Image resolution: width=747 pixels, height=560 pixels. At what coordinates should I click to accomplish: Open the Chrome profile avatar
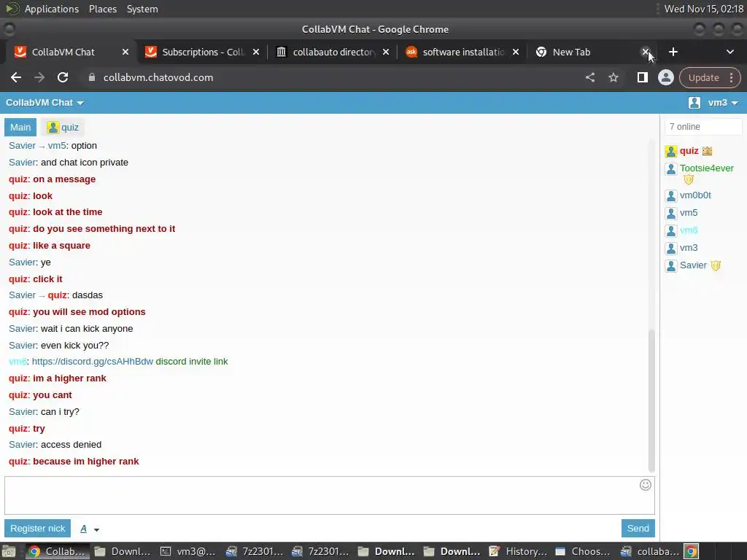point(665,77)
